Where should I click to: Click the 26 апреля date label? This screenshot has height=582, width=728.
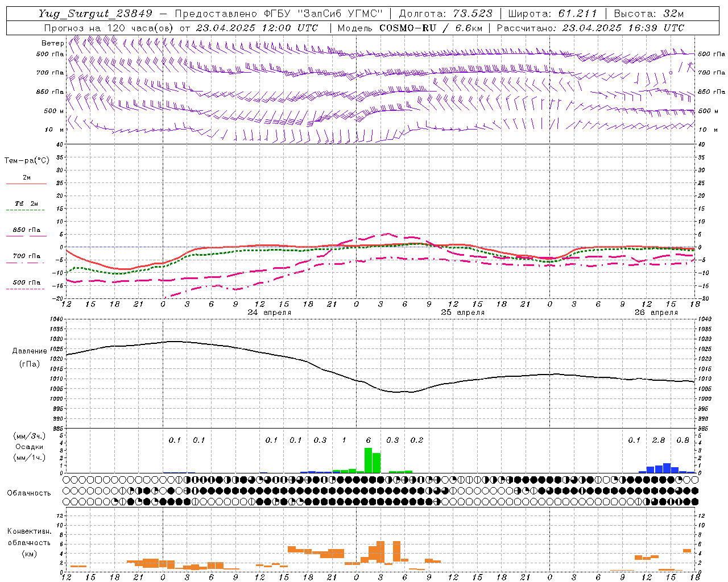pos(656,313)
